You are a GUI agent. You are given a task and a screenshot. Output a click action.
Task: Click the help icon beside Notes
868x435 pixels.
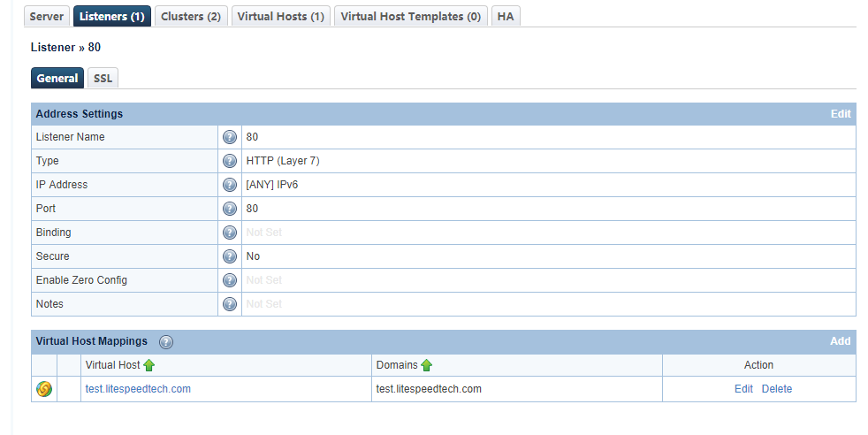pyautogui.click(x=230, y=303)
